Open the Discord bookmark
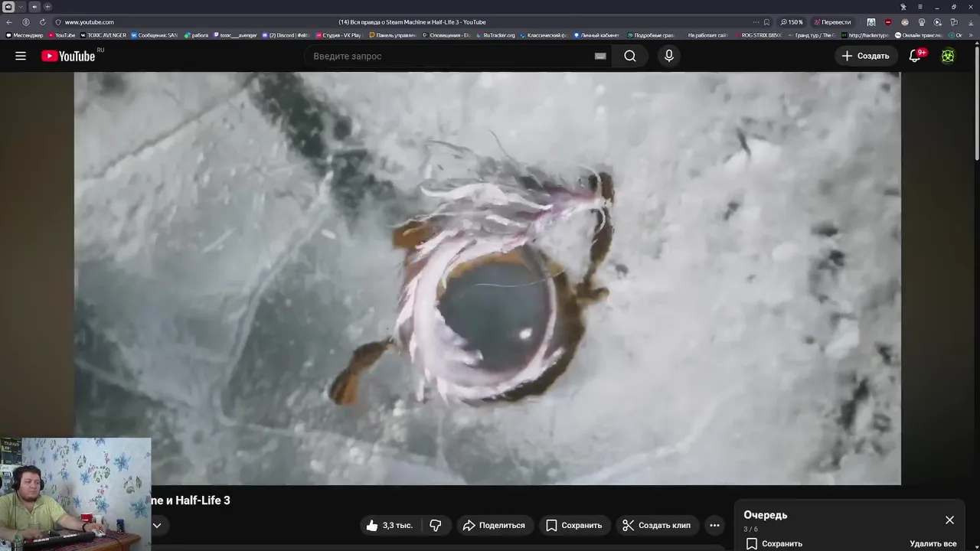 [286, 35]
